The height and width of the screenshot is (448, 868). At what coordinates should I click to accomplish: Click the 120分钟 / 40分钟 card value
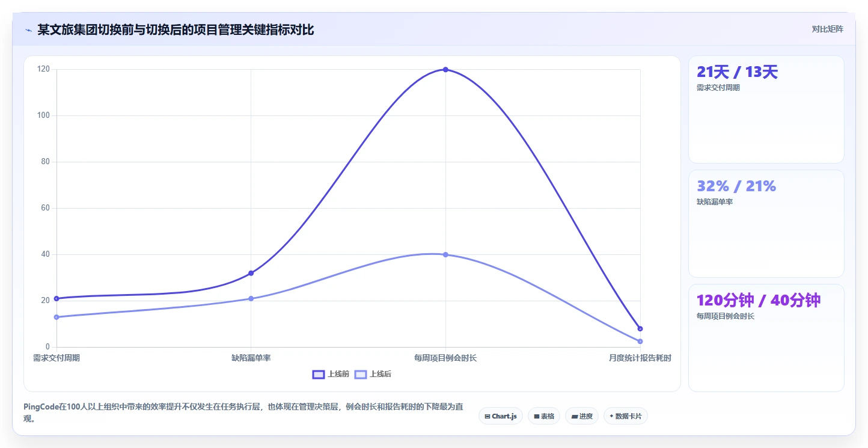click(x=759, y=301)
